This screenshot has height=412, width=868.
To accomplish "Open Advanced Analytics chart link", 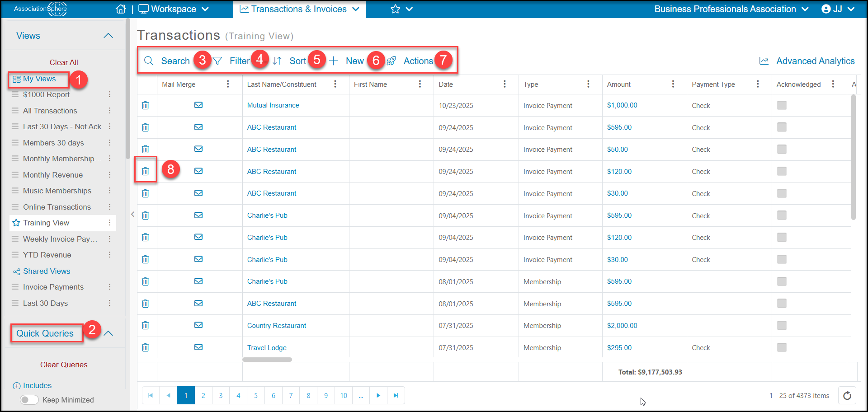I will pos(807,61).
